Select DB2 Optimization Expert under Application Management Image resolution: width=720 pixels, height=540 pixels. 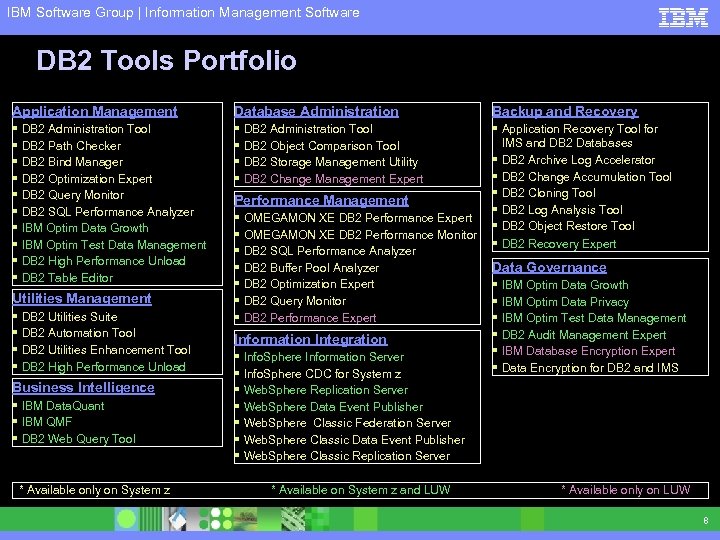pyautogui.click(x=87, y=179)
